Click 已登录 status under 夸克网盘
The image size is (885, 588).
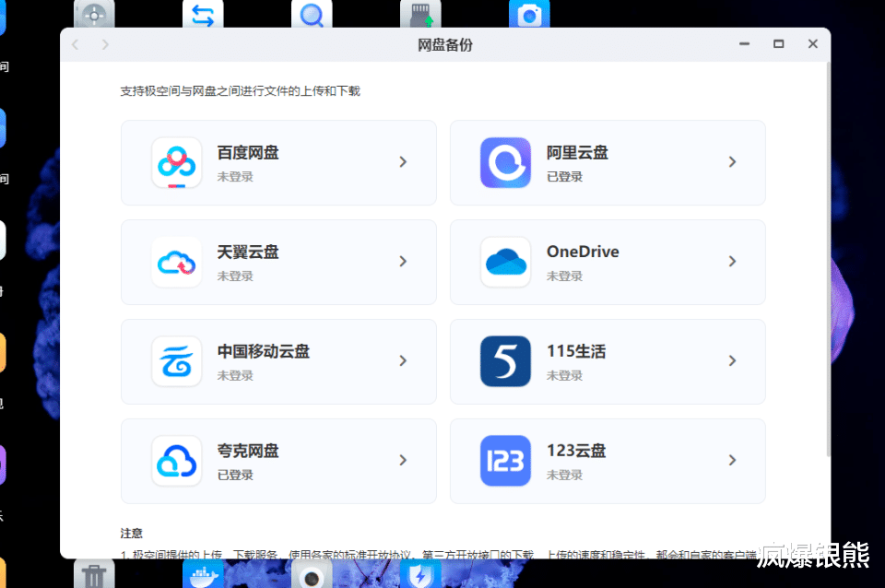[x=235, y=476]
